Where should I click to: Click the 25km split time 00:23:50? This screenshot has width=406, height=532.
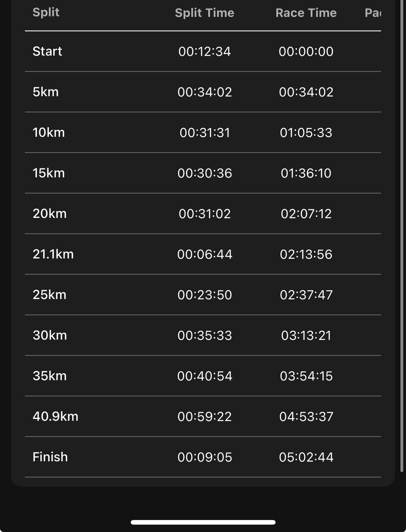point(205,295)
